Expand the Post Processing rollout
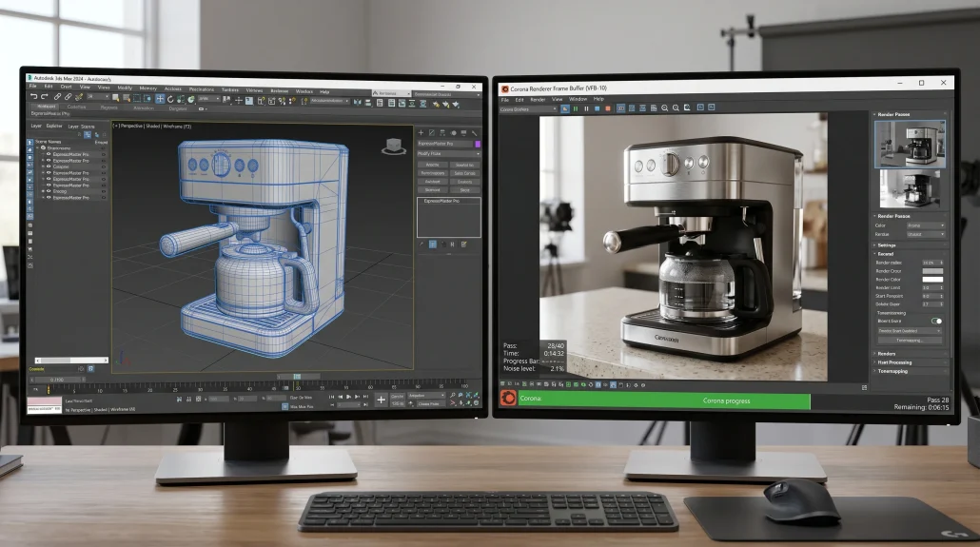 coord(894,362)
